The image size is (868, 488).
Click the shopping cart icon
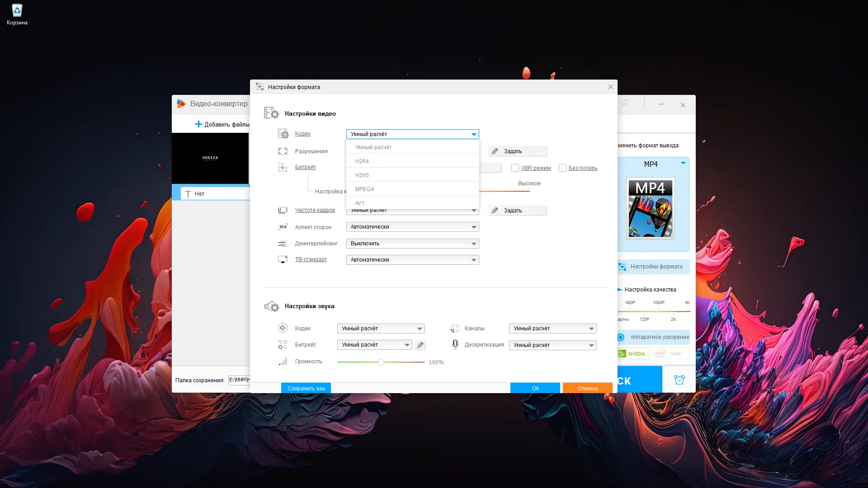[624, 103]
